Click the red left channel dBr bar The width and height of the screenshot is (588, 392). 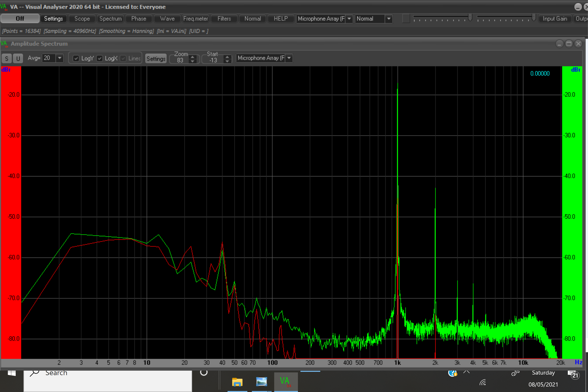click(x=11, y=212)
